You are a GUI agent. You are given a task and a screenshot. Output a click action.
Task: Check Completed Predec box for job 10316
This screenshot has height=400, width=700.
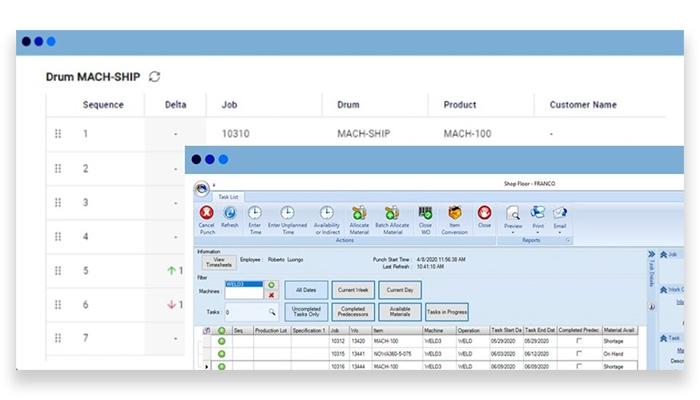pos(579,366)
